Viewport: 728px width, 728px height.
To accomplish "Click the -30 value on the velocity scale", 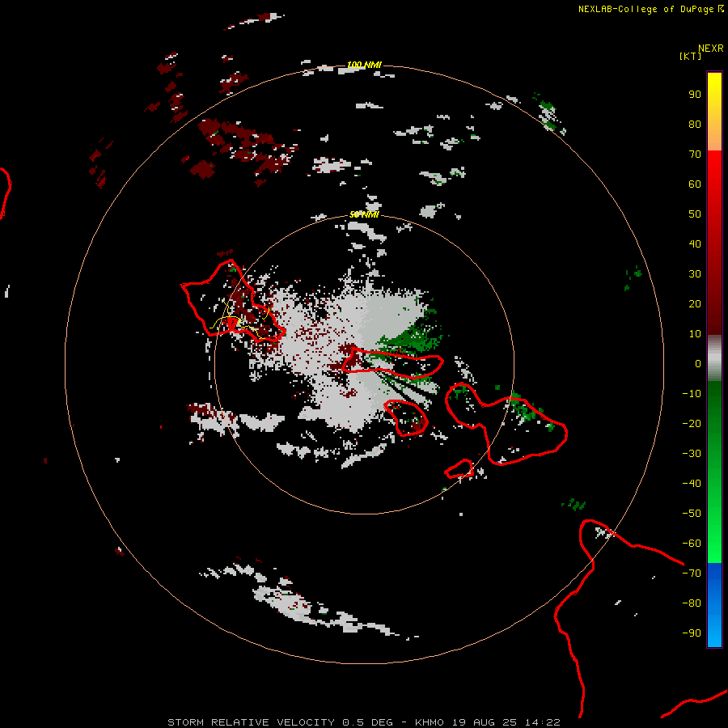I will [692, 454].
